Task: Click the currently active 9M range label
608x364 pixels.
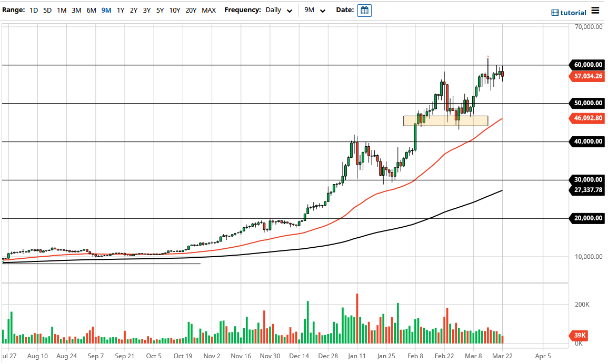Action: [x=106, y=10]
